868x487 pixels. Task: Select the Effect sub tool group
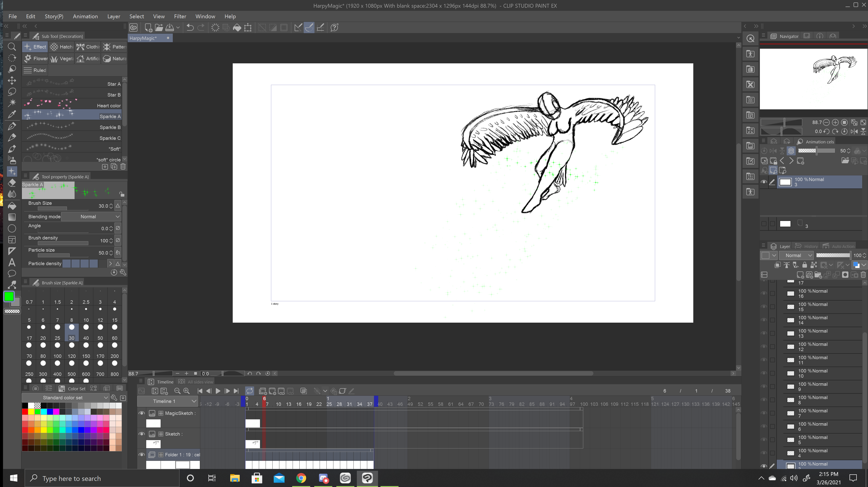point(35,47)
